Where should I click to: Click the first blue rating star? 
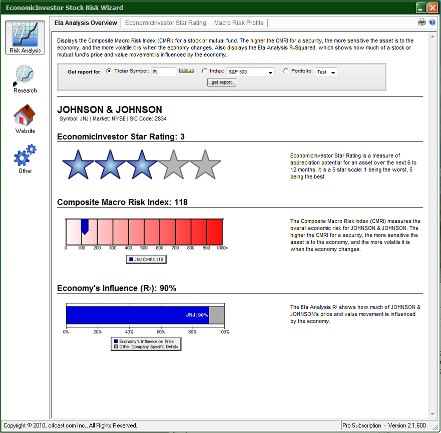[x=78, y=164]
